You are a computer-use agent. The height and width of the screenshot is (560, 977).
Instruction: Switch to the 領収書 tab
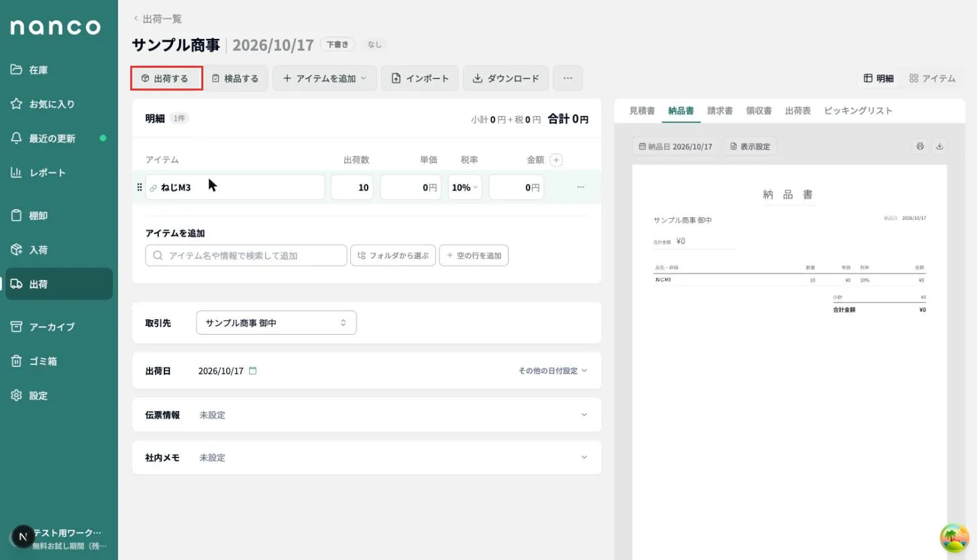coord(759,111)
